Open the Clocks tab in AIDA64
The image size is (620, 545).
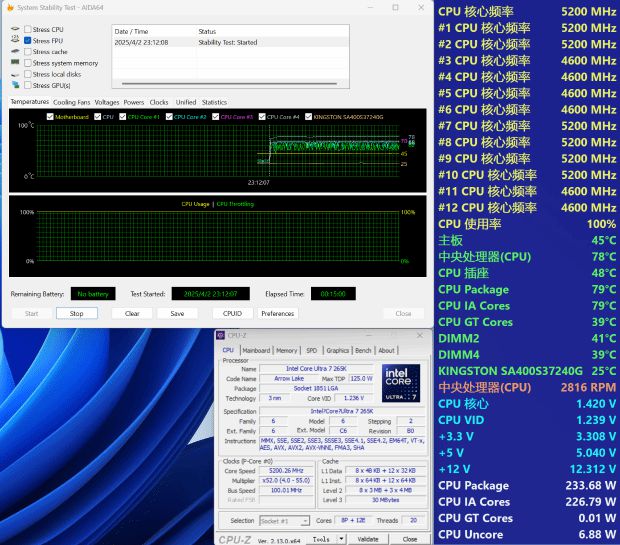click(x=159, y=102)
